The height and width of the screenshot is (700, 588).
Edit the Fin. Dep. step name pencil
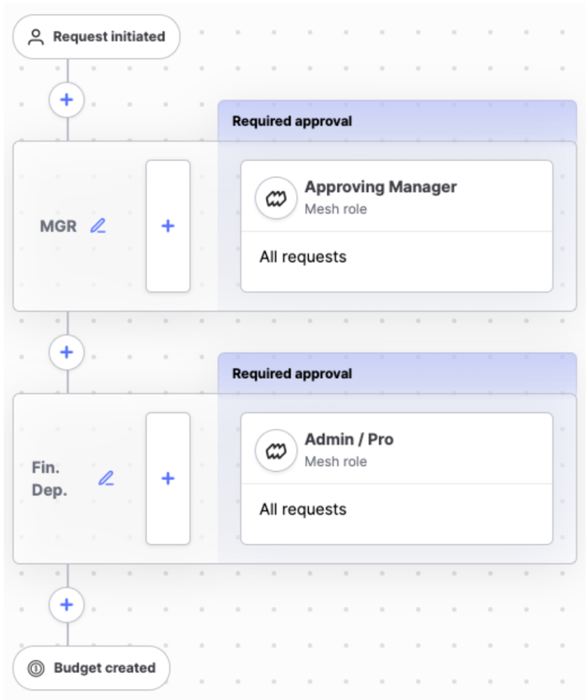pos(106,478)
